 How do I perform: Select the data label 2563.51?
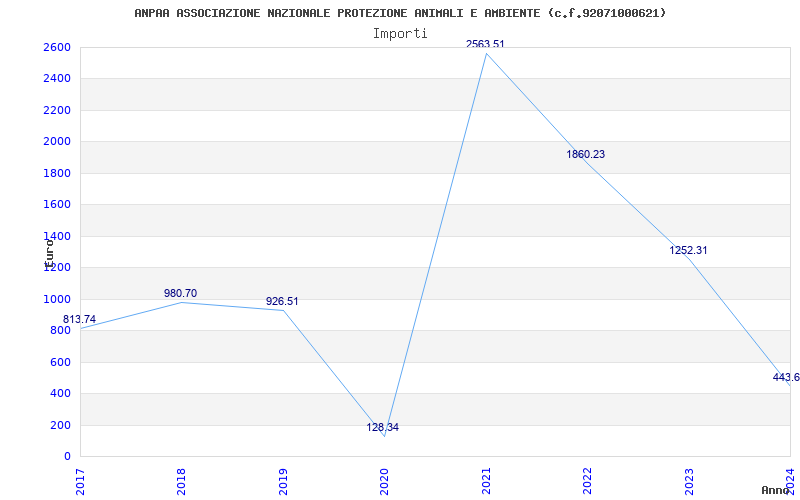tap(485, 44)
